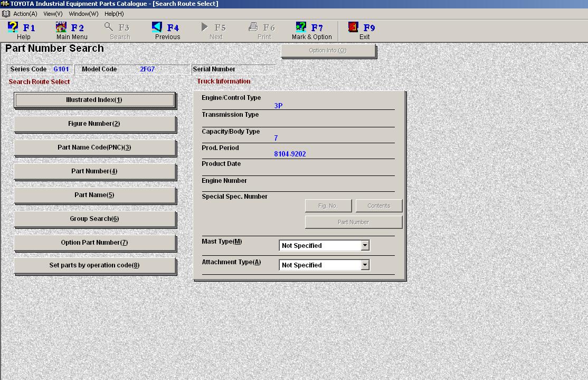The height and width of the screenshot is (380, 588).
Task: Open the Help(H) menu
Action: (114, 14)
